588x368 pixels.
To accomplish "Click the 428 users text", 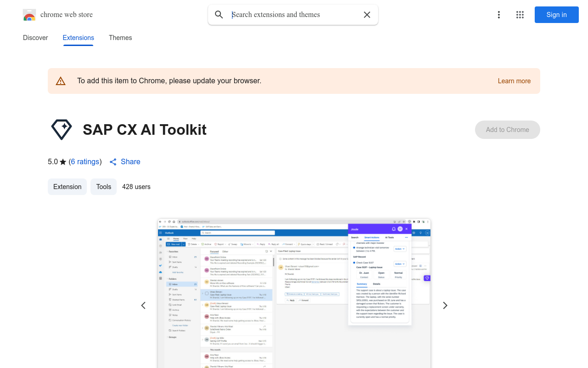I will pos(136,187).
